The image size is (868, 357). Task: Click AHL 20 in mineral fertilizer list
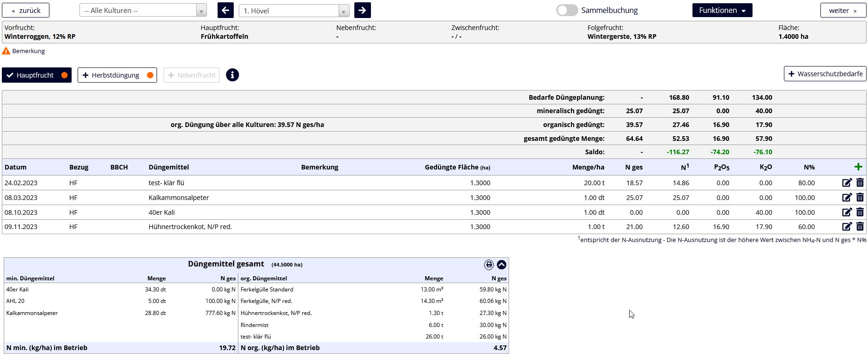[x=15, y=301]
